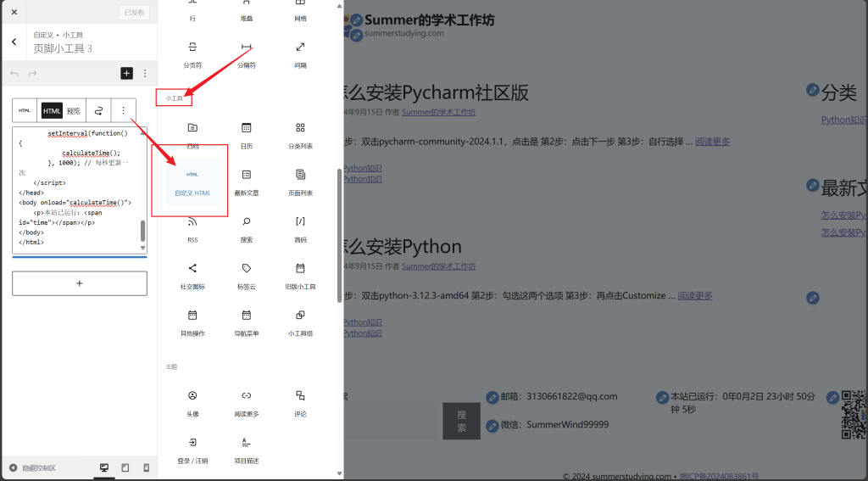This screenshot has width=868, height=481.
Task: Insert the 头像 (Avatar) block
Action: click(192, 403)
